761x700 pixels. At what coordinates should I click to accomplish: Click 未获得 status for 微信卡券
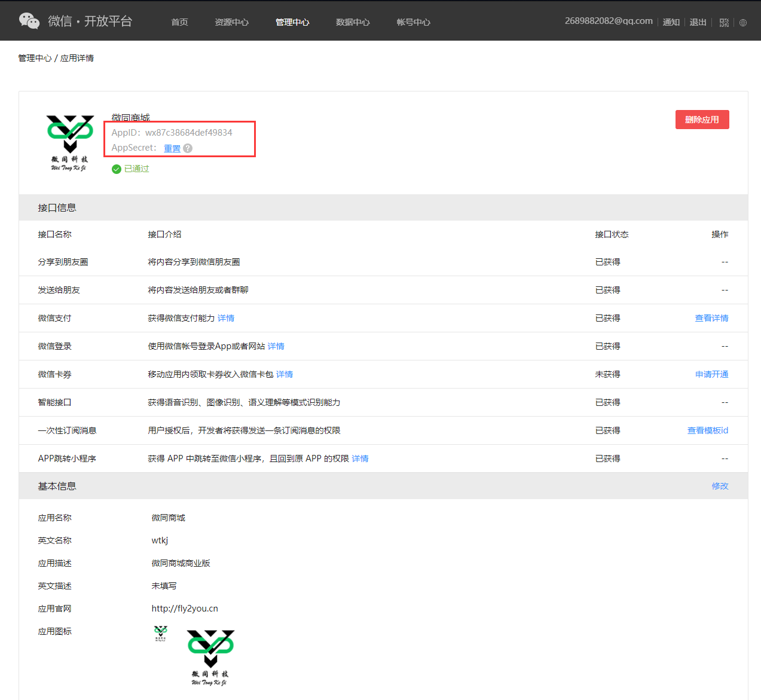point(607,374)
